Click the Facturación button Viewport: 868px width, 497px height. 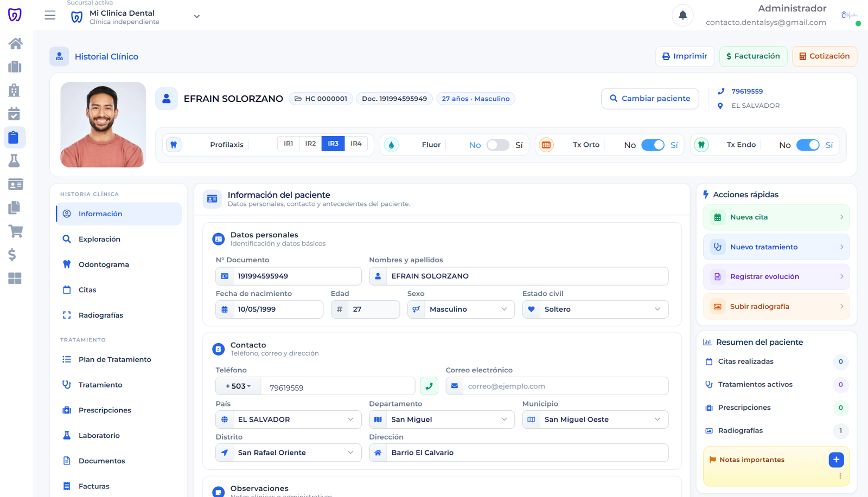click(753, 56)
